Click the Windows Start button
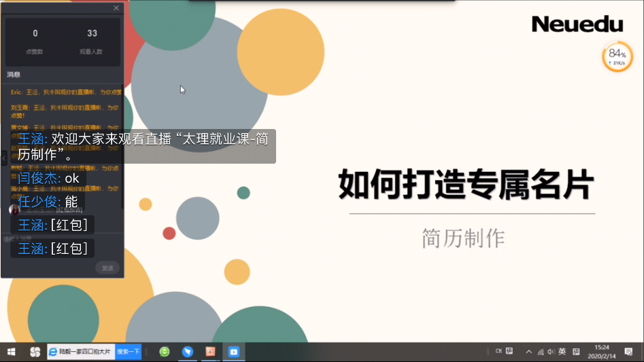 (x=12, y=352)
